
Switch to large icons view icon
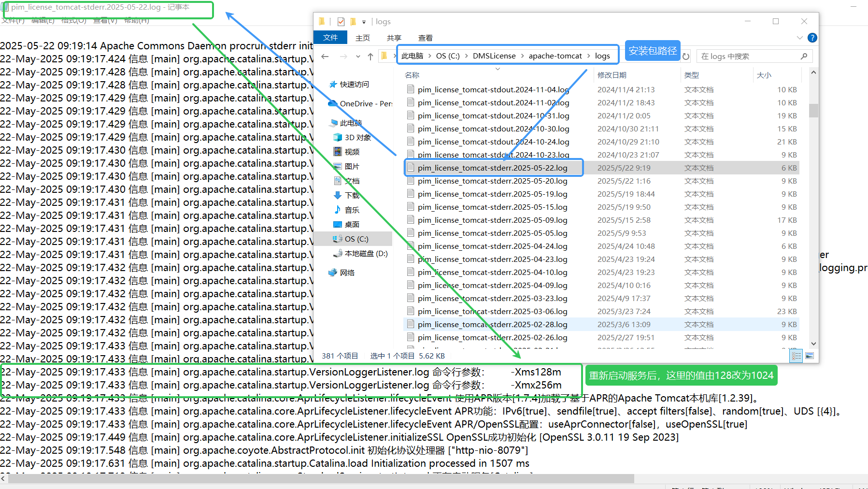[810, 356]
